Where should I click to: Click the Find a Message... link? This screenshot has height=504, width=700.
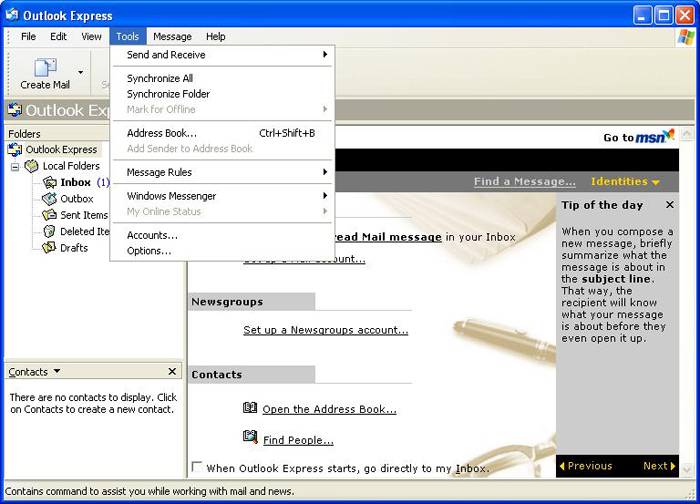525,182
